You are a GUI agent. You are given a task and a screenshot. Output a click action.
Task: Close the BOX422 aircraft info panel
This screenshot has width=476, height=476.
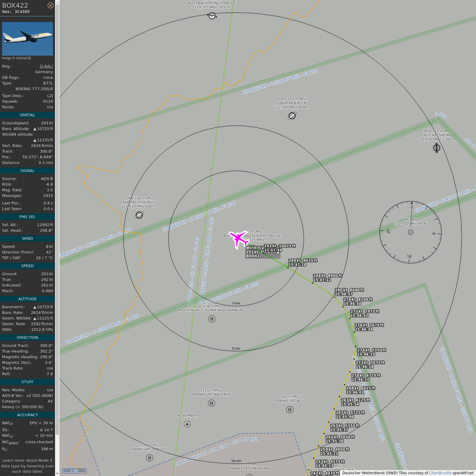pos(50,5)
